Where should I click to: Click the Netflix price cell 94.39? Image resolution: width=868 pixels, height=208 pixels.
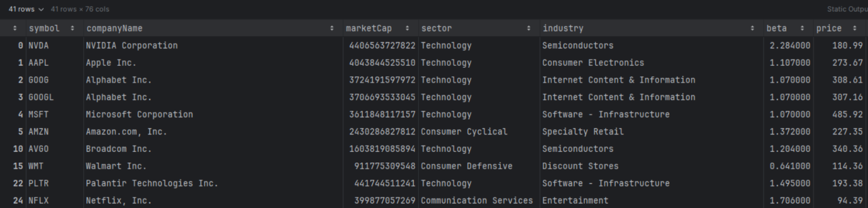click(850, 201)
